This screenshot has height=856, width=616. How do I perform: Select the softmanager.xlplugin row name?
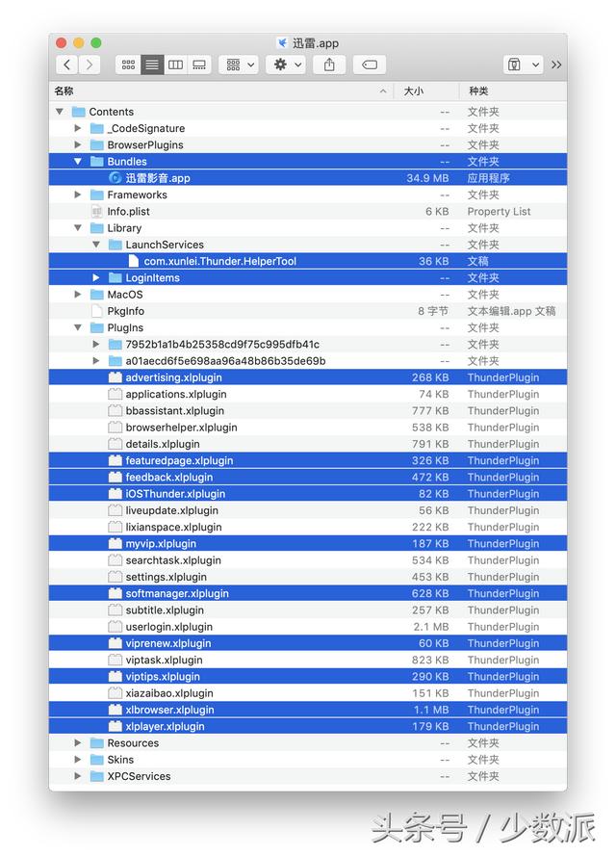(x=177, y=593)
